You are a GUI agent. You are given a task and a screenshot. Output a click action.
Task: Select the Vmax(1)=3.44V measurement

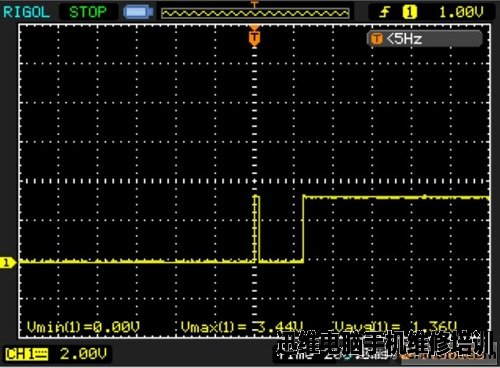tap(242, 327)
